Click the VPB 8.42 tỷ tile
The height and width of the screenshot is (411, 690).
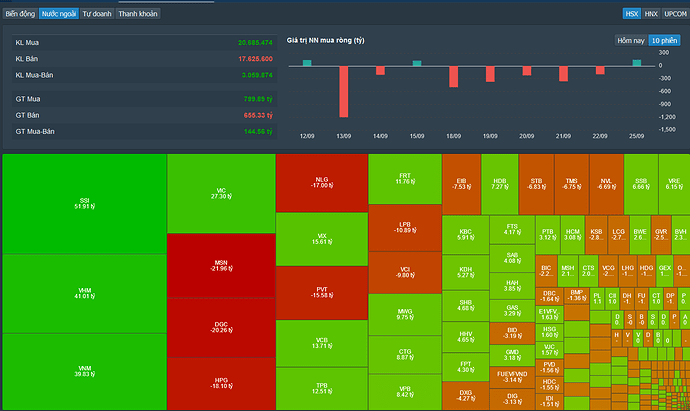tap(405, 392)
